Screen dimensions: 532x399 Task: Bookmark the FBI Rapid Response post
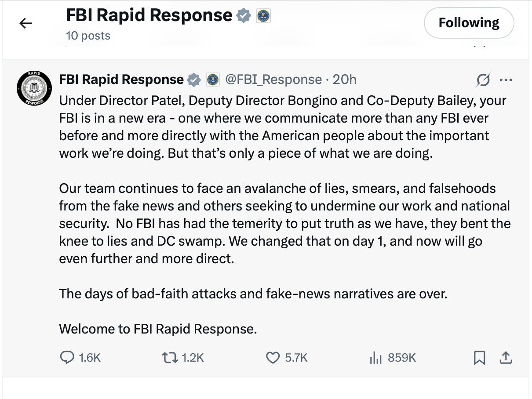[x=479, y=358]
